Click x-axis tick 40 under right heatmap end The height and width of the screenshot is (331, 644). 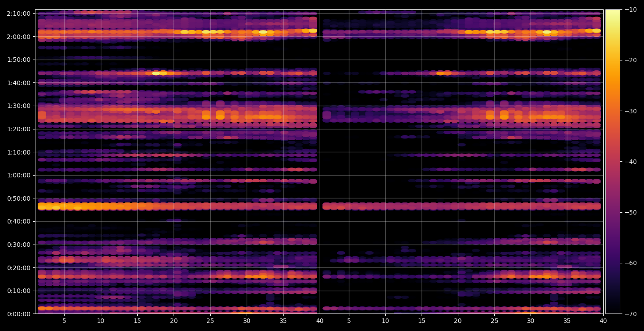point(603,321)
